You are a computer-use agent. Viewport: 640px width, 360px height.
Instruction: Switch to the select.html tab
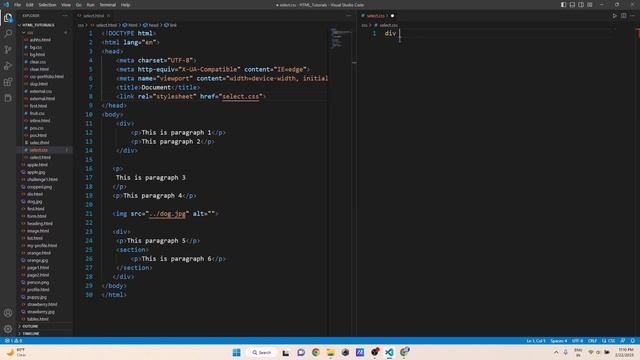[93, 16]
